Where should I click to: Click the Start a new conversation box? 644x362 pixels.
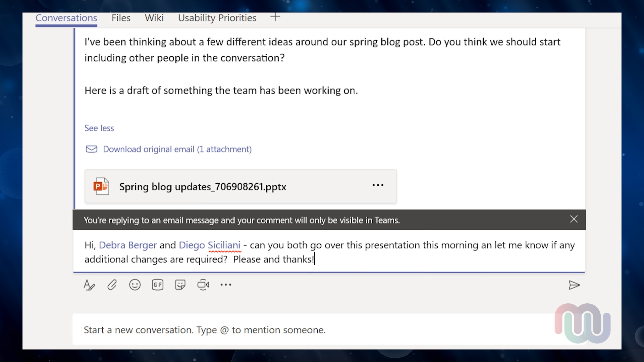click(329, 330)
